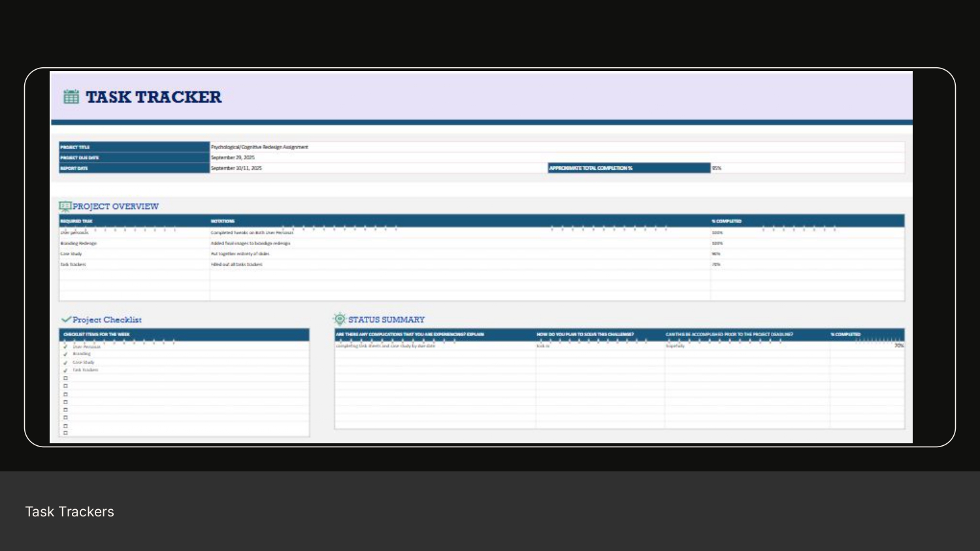Image resolution: width=980 pixels, height=551 pixels.
Task: Click the checkmark beside Case Study item
Action: click(65, 362)
